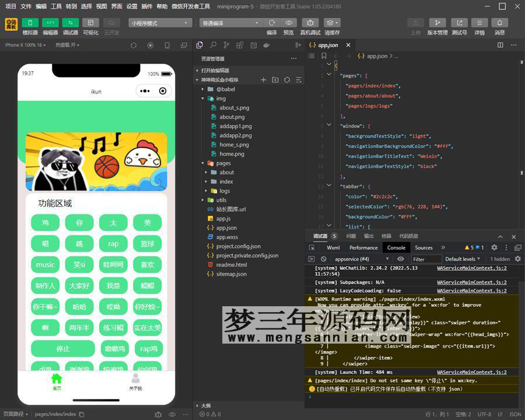Click the 真机调试 bug icon in toolbar
The width and height of the screenshot is (525, 420).
(x=310, y=23)
